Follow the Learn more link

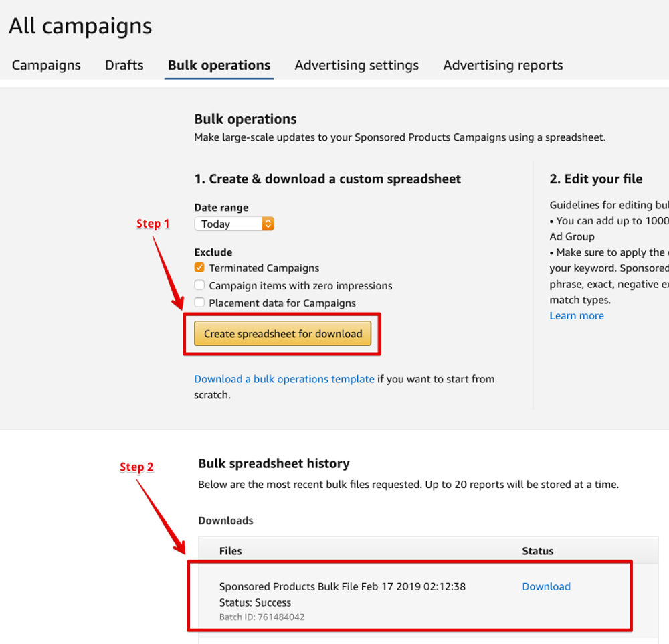pyautogui.click(x=576, y=316)
